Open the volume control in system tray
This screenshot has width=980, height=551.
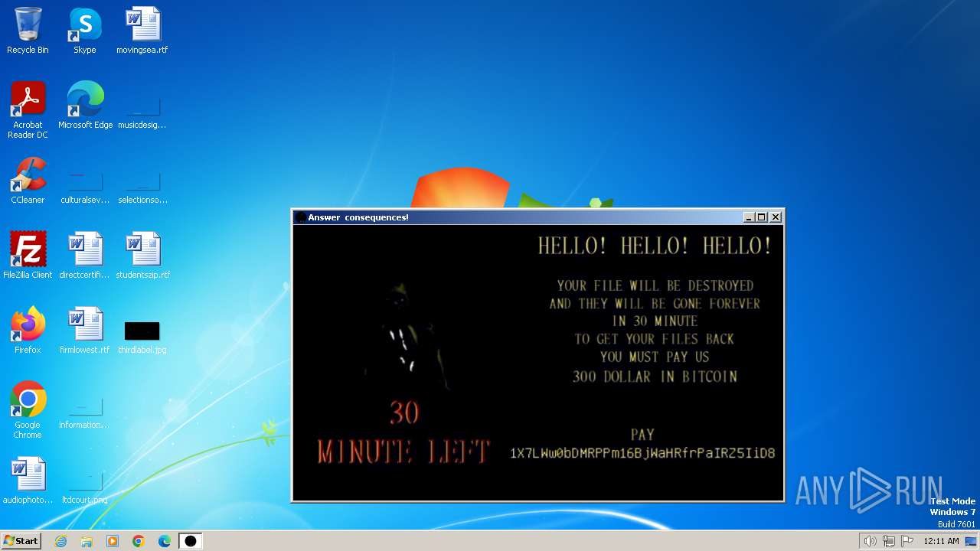click(x=870, y=541)
